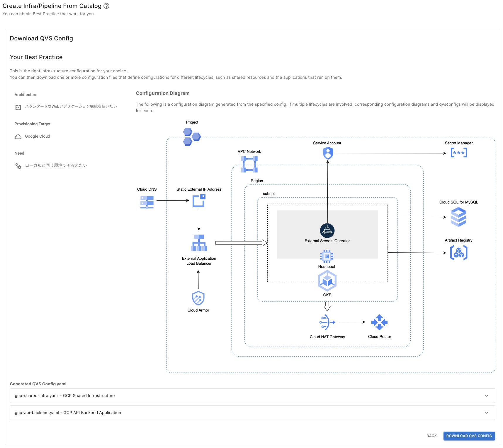Click the help icon beside the page title
The height and width of the screenshot is (448, 503).
[x=106, y=6]
